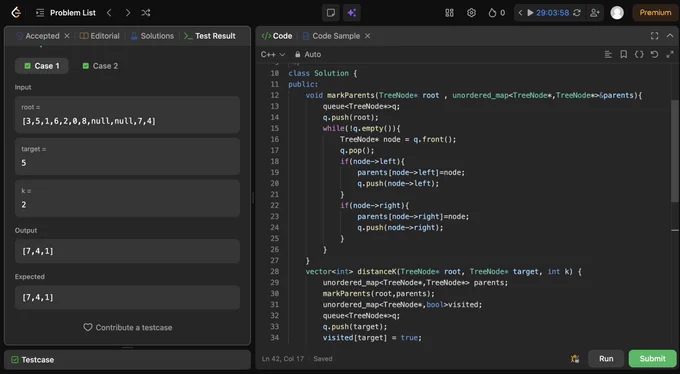This screenshot has height=374, width=680.
Task: Click the Premium button
Action: 655,13
